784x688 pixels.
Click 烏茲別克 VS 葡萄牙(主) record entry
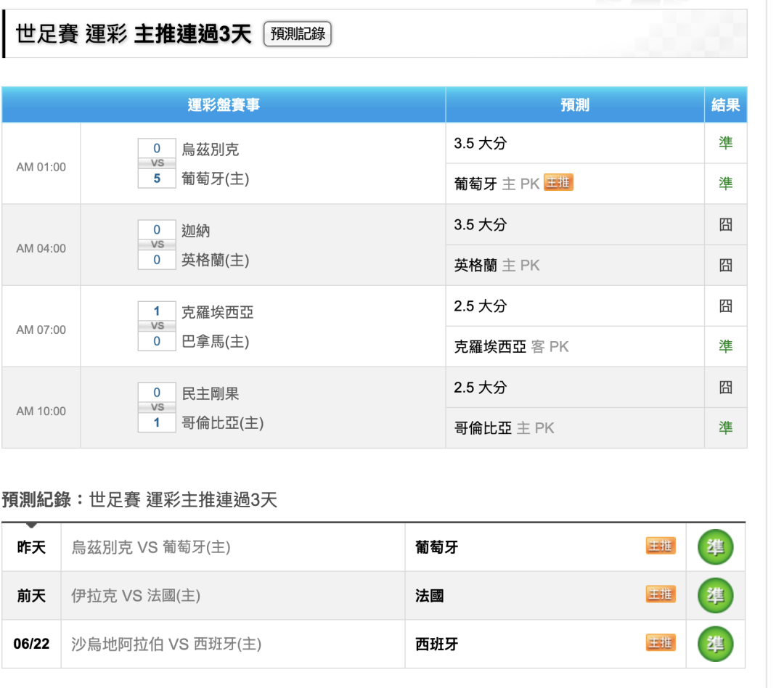point(151,547)
